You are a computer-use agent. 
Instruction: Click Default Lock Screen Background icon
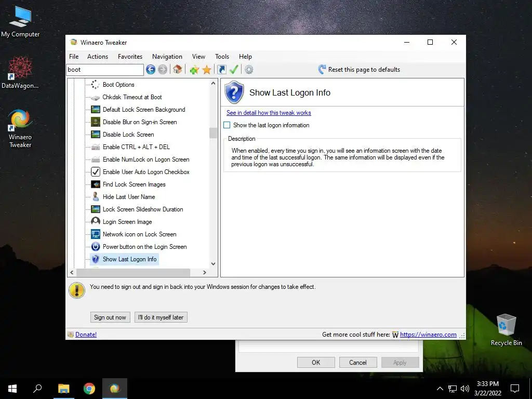tap(96, 110)
